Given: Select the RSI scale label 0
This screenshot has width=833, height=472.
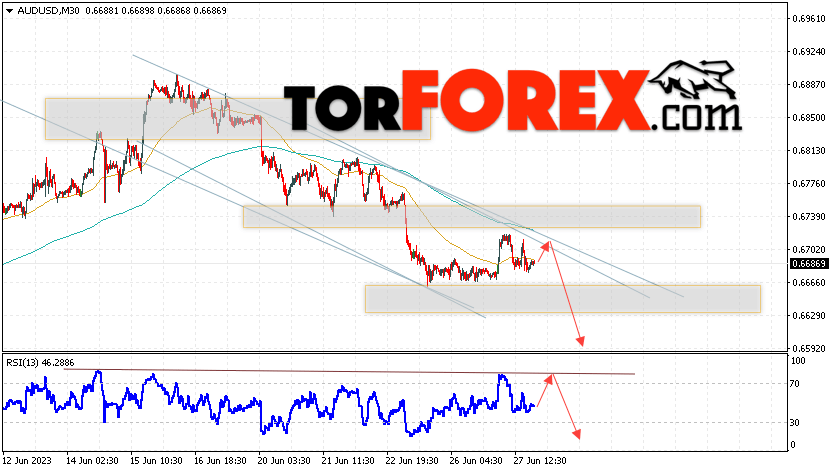Looking at the screenshot, I should (793, 445).
